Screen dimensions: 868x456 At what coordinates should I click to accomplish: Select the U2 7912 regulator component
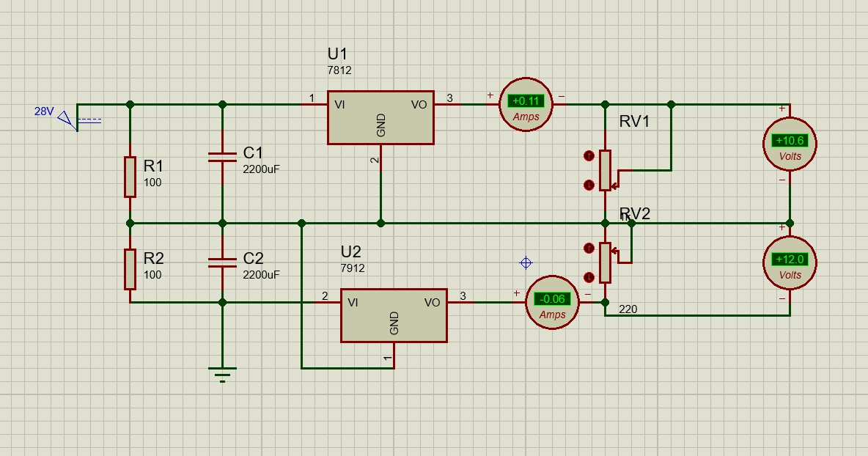click(x=393, y=315)
